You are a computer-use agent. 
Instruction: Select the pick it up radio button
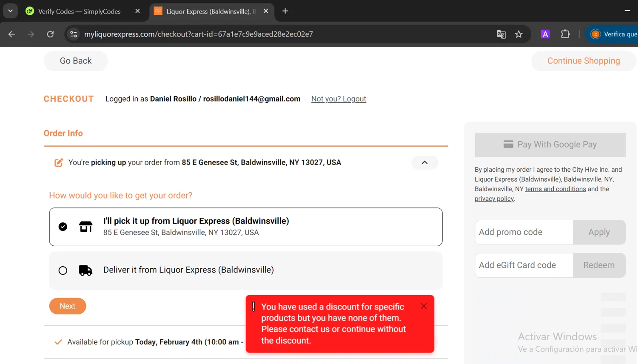pos(63,227)
